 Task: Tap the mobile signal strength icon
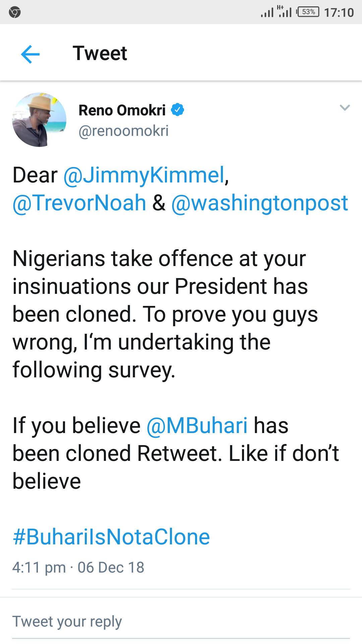(x=267, y=13)
